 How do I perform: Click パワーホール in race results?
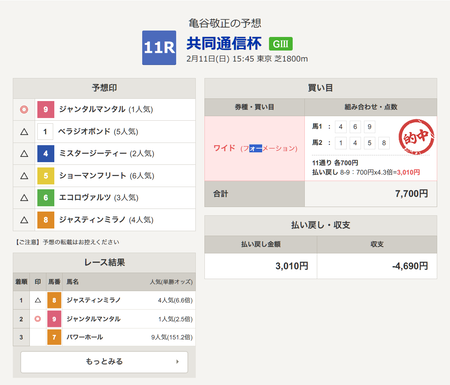click(85, 337)
